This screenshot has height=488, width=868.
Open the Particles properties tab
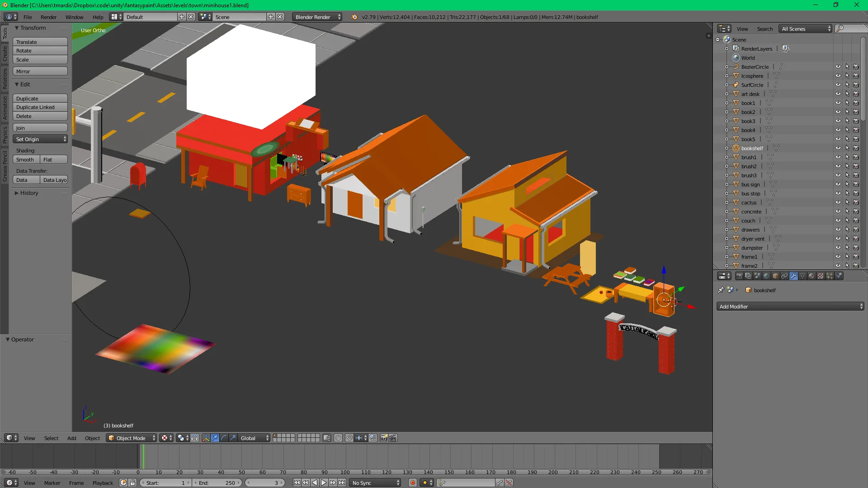pos(830,276)
